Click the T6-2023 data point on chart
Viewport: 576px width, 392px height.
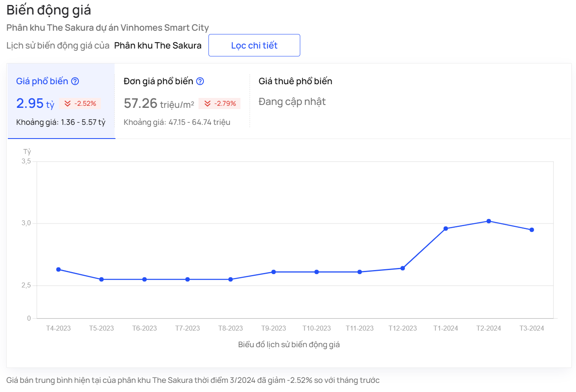tap(145, 280)
